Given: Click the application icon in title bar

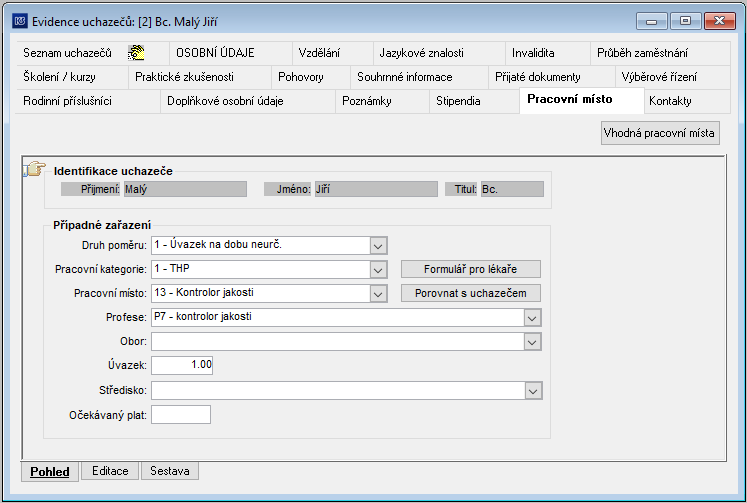Looking at the screenshot, I should [x=20, y=21].
